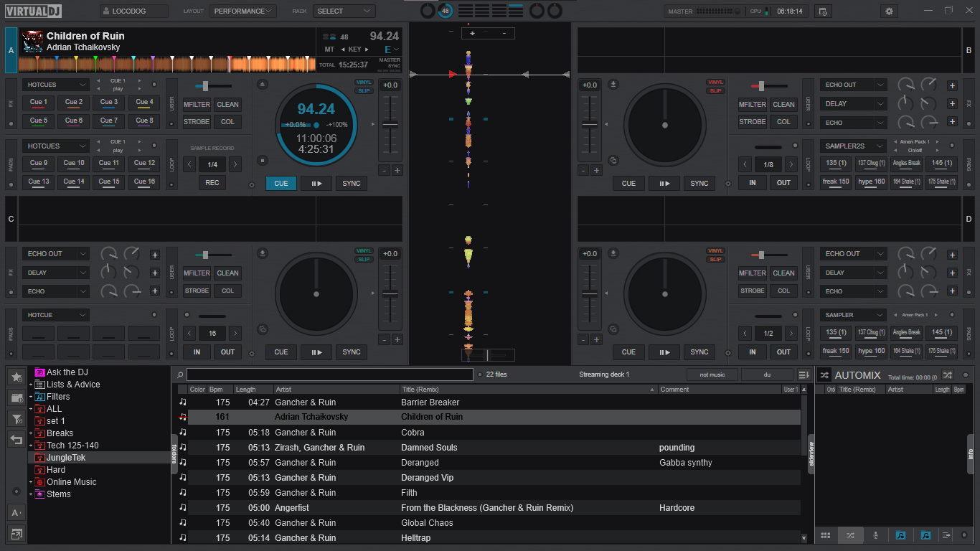Click the filter funnel icon in browser sidebar
Viewport: 980px width, 551px height.
[17, 418]
